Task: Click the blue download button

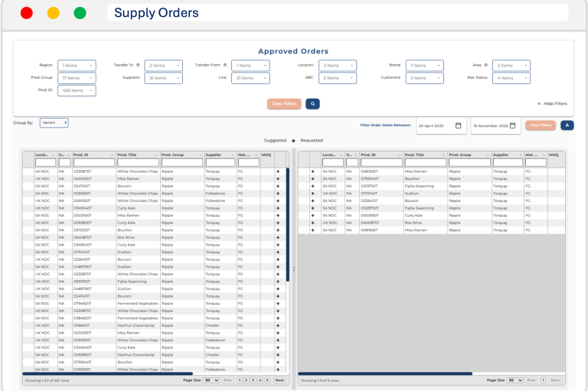Action: click(x=567, y=125)
